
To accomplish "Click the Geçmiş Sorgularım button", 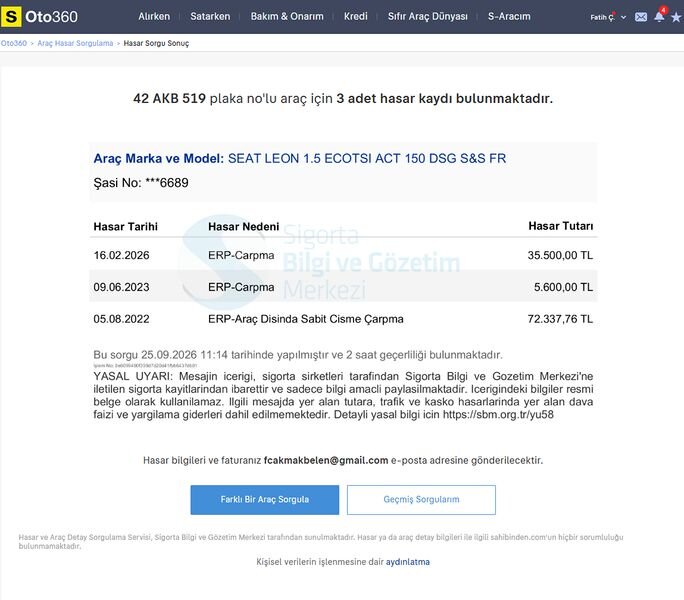I will click(421, 500).
